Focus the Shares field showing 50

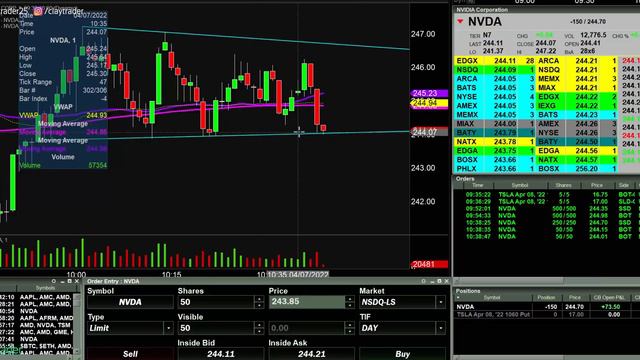216,302
